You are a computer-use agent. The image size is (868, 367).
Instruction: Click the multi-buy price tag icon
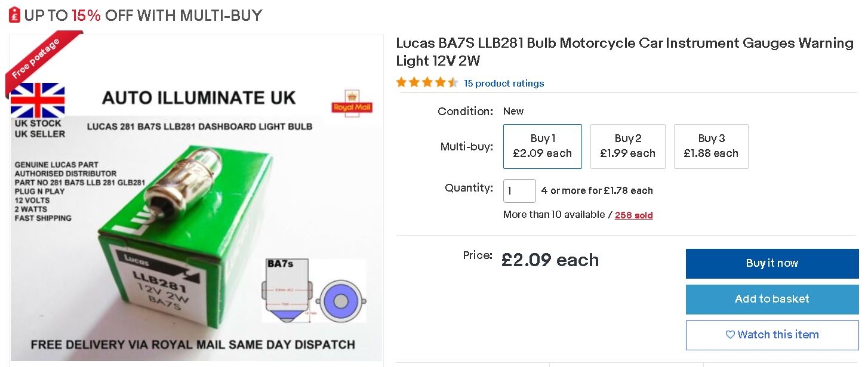[15, 15]
